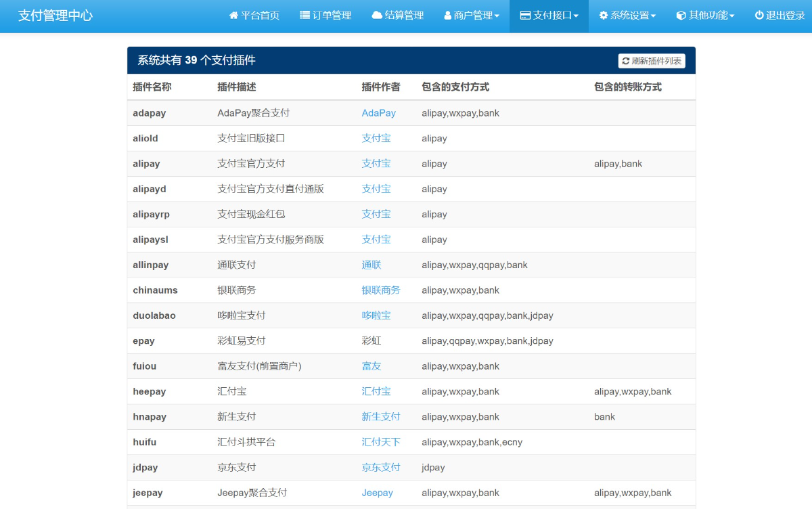Click the 支付管理中心 brand title
The width and height of the screenshot is (812, 509).
55,16
